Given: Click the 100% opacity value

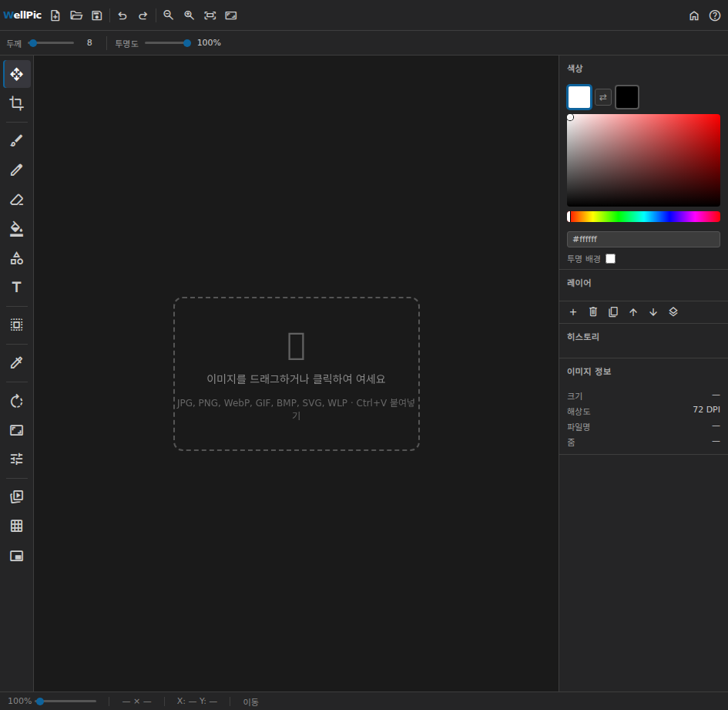Looking at the screenshot, I should pyautogui.click(x=209, y=42).
